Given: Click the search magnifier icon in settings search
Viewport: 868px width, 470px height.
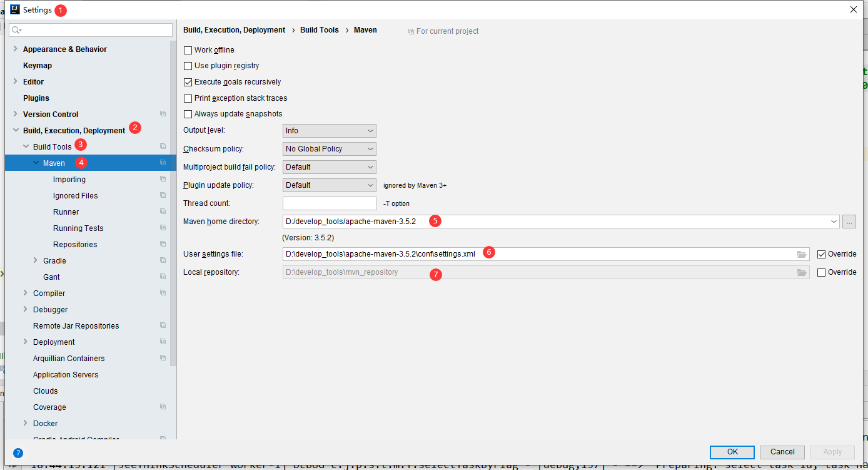Looking at the screenshot, I should 16,30.
